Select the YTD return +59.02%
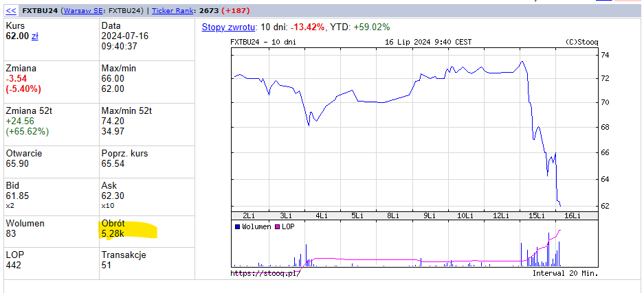Image resolution: width=644 pixels, height=293 pixels. (370, 27)
